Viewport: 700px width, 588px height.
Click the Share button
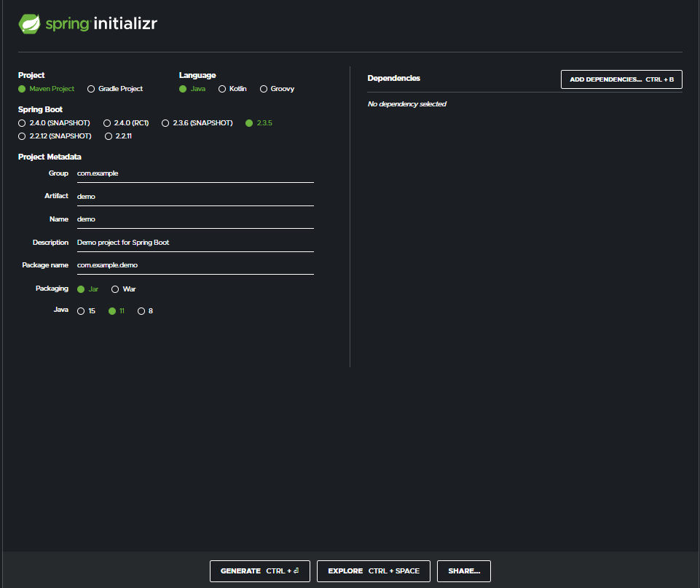point(464,571)
